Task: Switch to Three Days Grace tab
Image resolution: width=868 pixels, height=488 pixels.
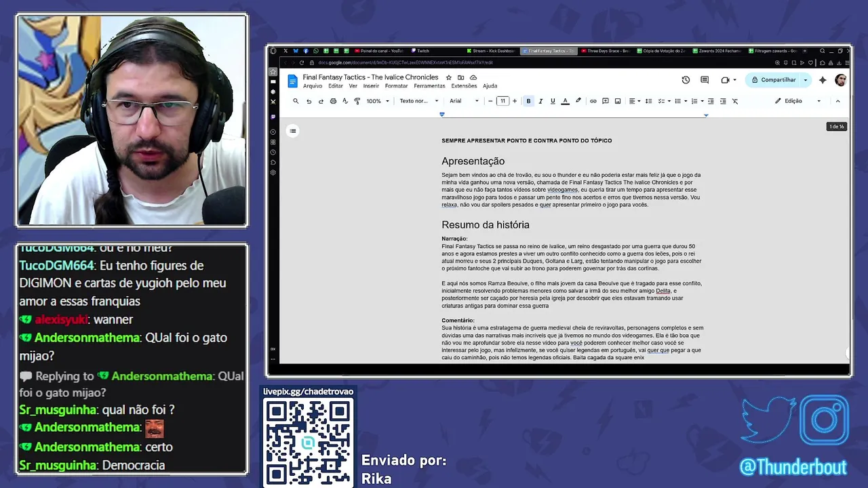Action: (x=605, y=51)
